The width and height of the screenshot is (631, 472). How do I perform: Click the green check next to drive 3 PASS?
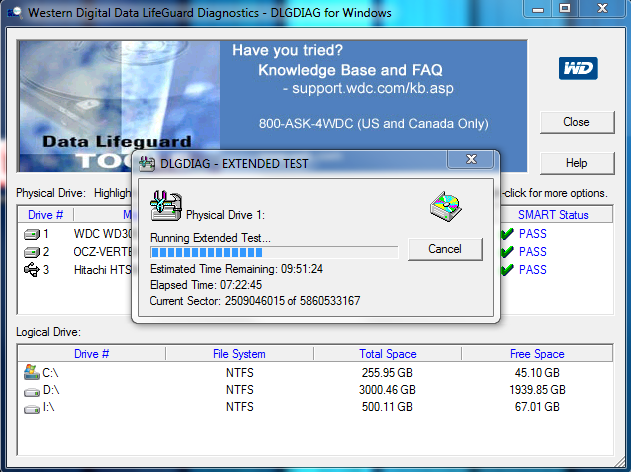pos(507,269)
